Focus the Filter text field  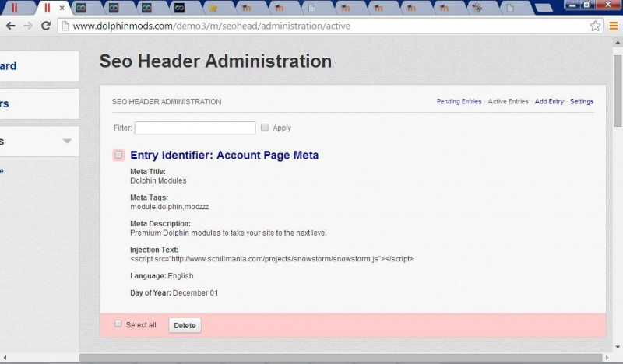pos(195,128)
